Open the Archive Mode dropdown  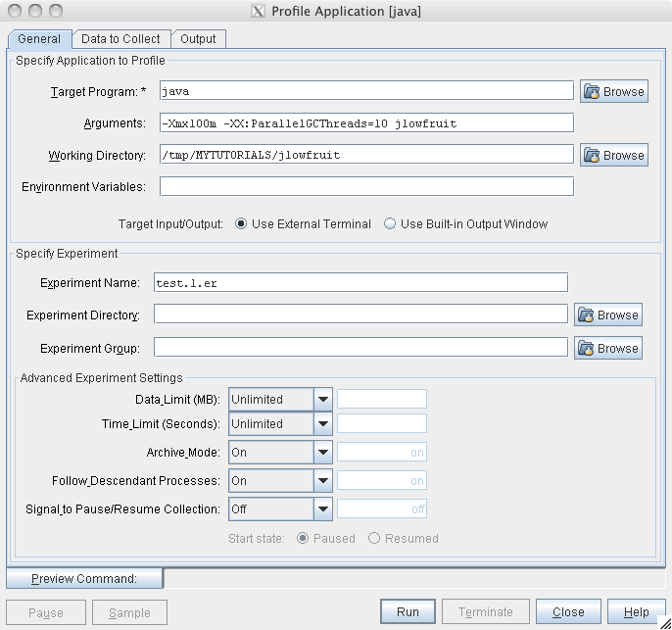click(280, 452)
